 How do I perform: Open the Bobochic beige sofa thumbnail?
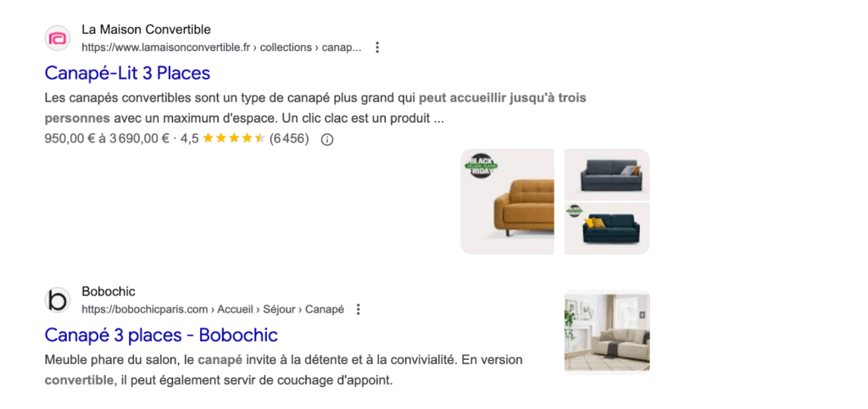(607, 331)
